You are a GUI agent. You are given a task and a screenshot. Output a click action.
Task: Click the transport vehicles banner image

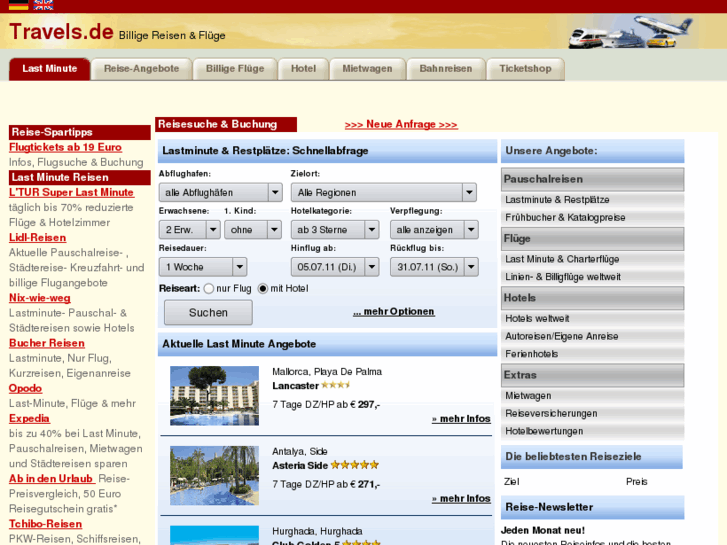pyautogui.click(x=630, y=31)
